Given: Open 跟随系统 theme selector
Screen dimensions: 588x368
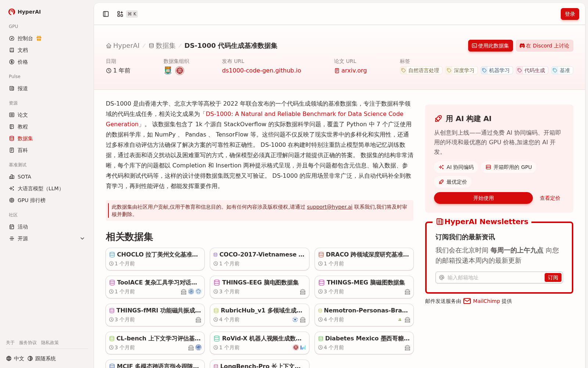Looking at the screenshot, I should tap(42, 358).
